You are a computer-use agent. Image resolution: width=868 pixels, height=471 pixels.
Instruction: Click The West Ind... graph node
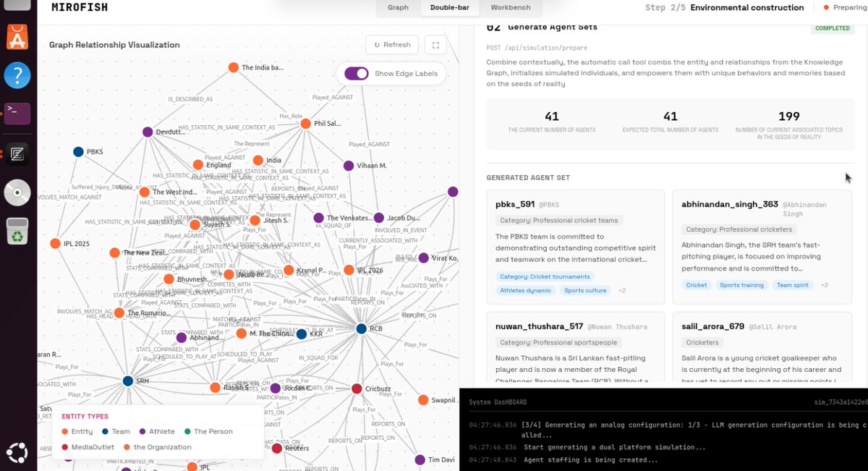pyautogui.click(x=145, y=192)
